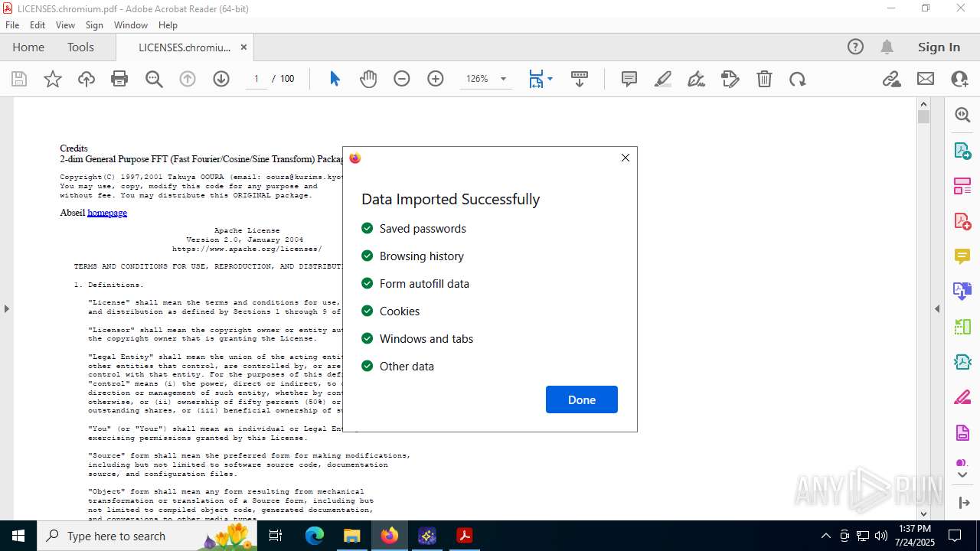Image resolution: width=980 pixels, height=551 pixels.
Task: Close the Data Imported Successfully dialog
Action: (626, 158)
